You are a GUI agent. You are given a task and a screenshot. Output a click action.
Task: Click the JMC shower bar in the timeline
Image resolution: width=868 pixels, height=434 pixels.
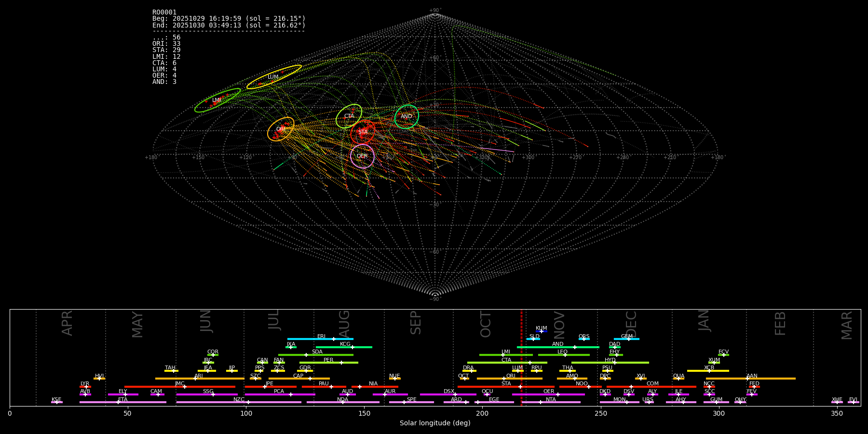[x=179, y=387]
